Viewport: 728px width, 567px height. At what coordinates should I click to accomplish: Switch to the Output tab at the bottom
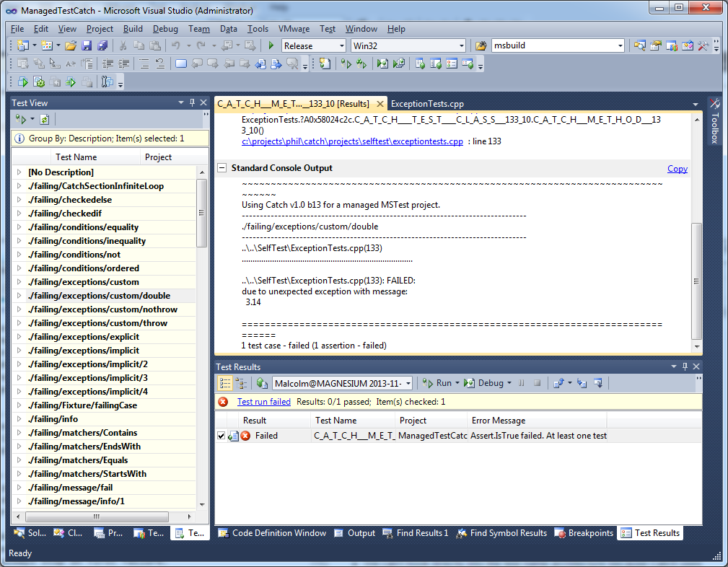355,533
